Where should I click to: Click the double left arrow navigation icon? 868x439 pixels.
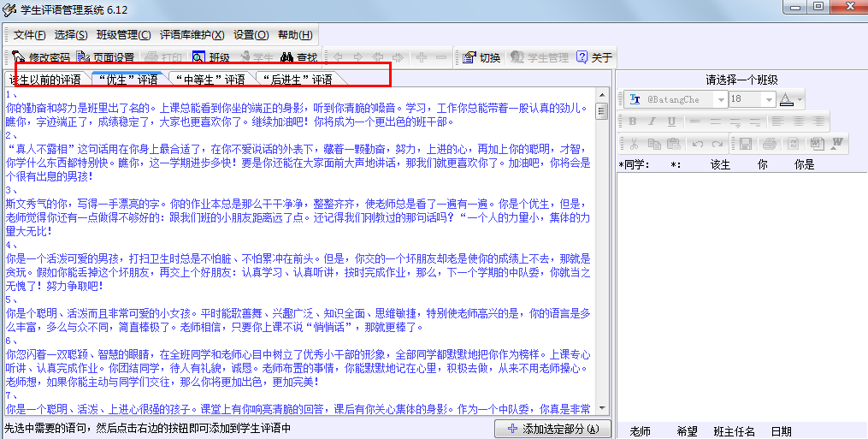pos(378,57)
